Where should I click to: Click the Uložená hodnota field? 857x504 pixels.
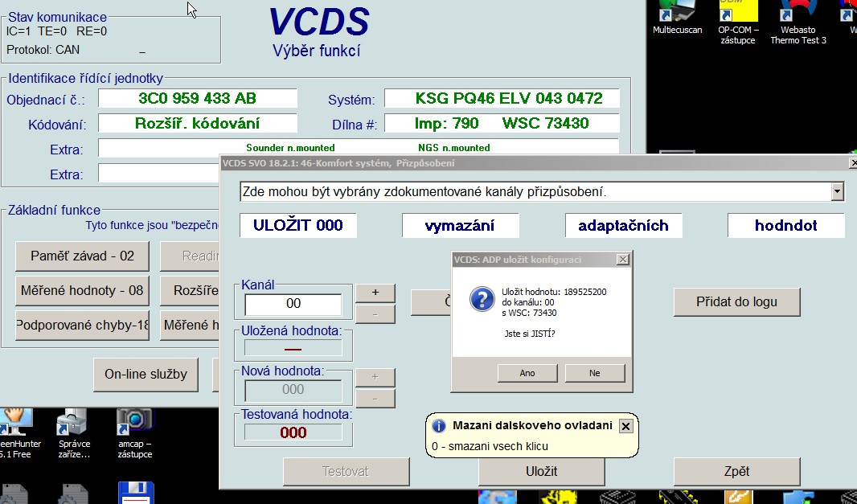point(293,348)
